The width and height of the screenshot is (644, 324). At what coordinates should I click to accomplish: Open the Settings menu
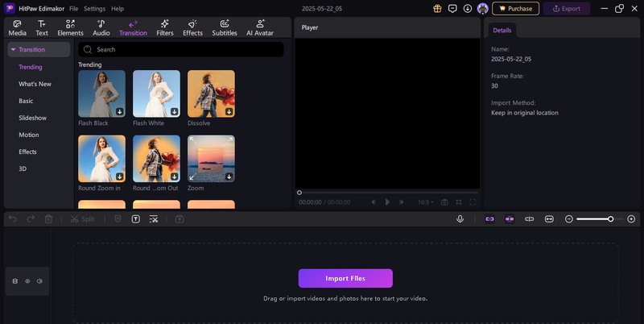click(x=94, y=8)
